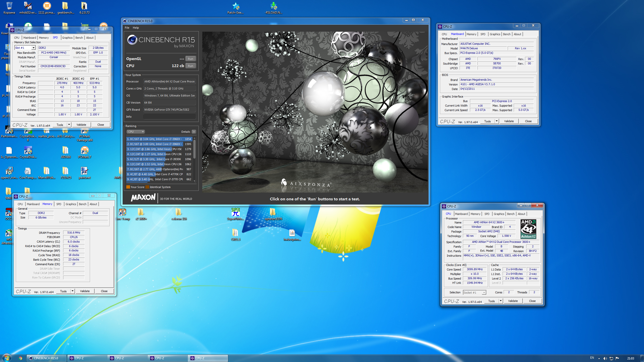Open the 1x_Opteron file icon

pyautogui.click(x=9, y=152)
